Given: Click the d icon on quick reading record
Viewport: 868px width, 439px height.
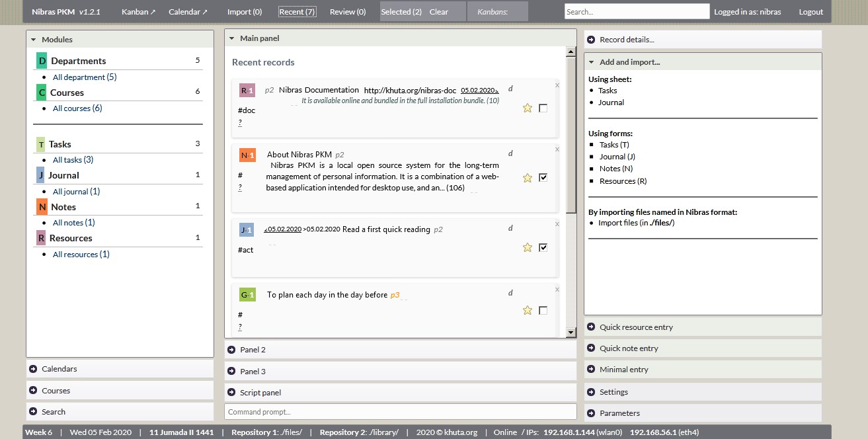Looking at the screenshot, I should click(x=510, y=228).
